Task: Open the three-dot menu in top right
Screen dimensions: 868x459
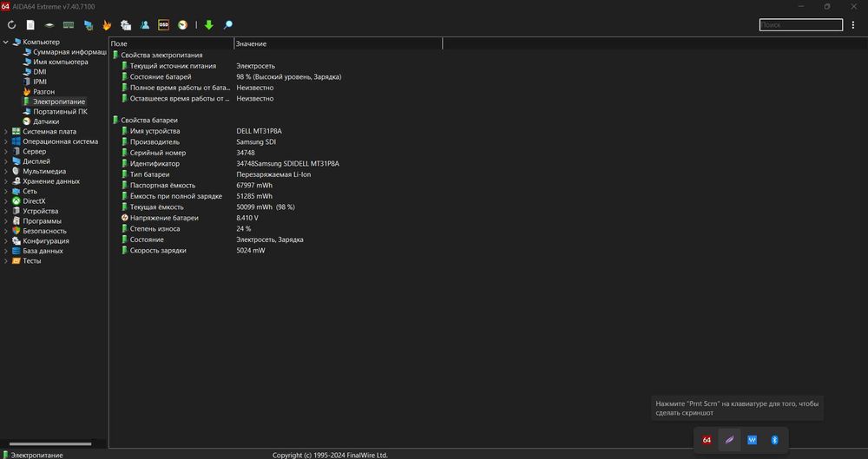Action: [x=853, y=25]
